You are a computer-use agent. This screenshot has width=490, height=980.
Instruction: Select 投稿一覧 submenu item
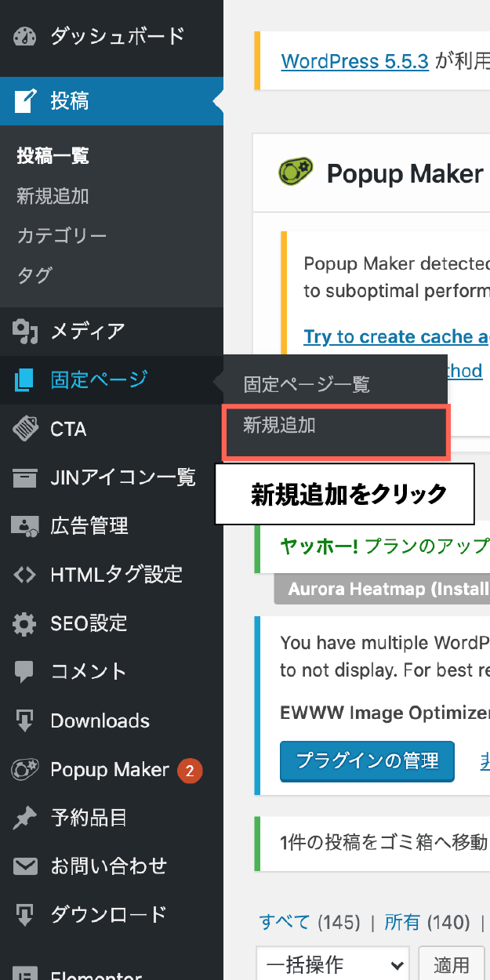(53, 156)
